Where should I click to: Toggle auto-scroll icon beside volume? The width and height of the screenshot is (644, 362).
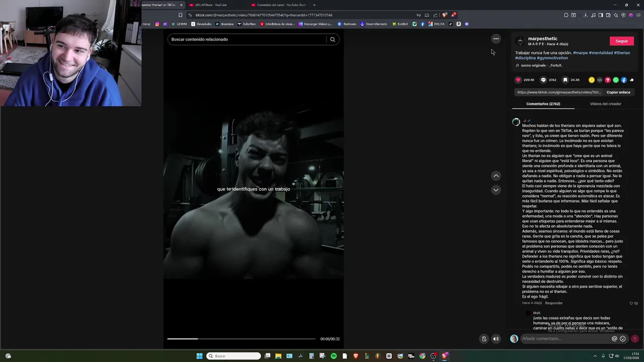484,339
